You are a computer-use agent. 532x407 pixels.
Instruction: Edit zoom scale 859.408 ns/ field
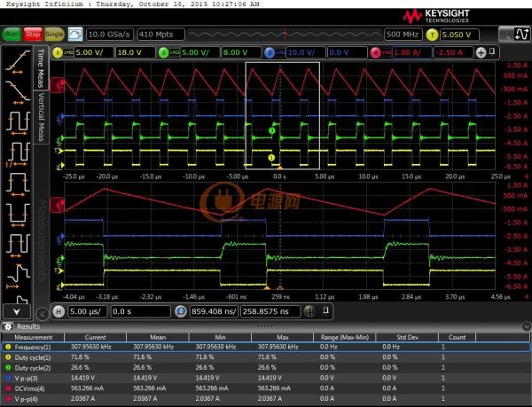click(214, 311)
